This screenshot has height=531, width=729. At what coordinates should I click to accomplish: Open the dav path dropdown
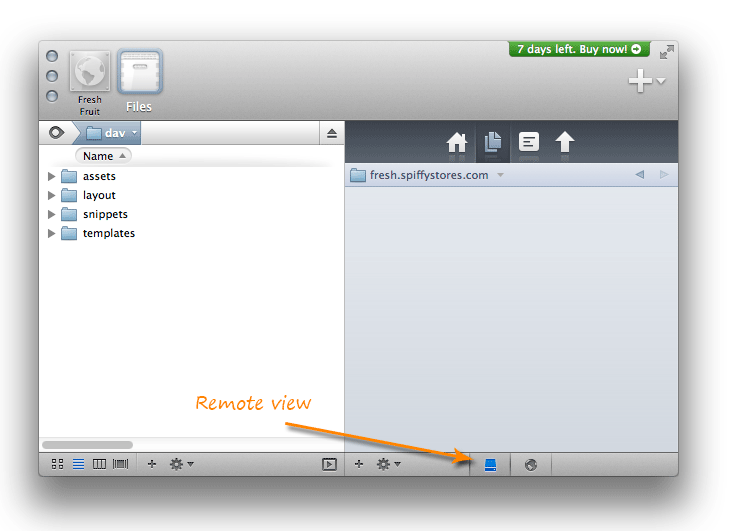point(135,133)
